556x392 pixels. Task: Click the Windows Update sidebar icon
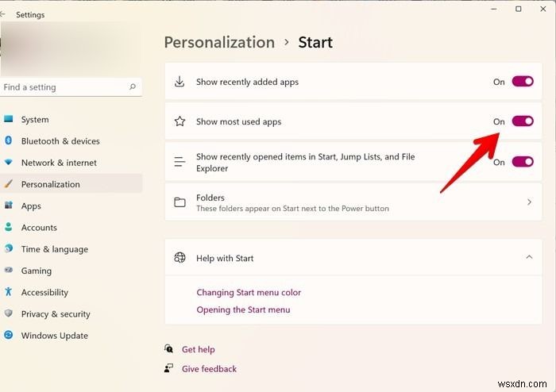(9, 336)
